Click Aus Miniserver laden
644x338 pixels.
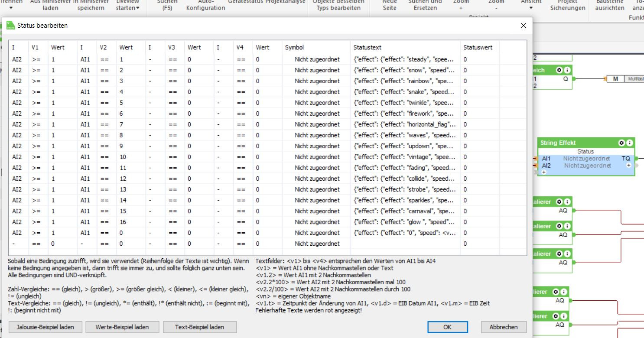pos(50,5)
